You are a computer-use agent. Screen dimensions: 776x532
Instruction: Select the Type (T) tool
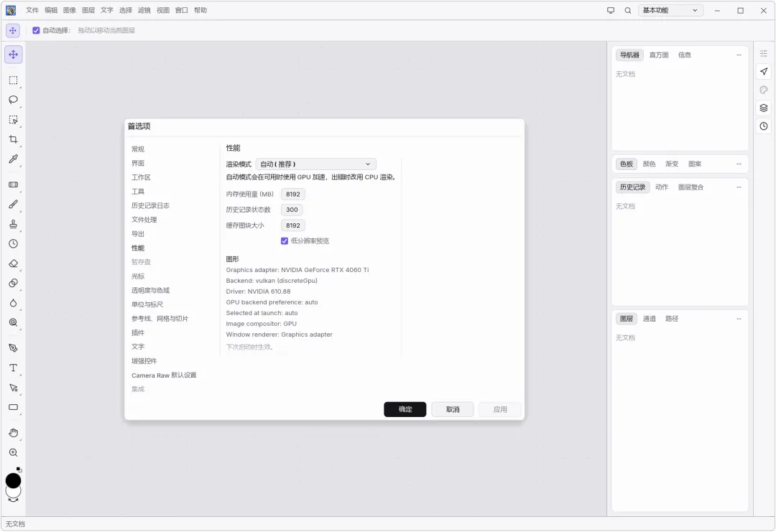[x=14, y=368]
